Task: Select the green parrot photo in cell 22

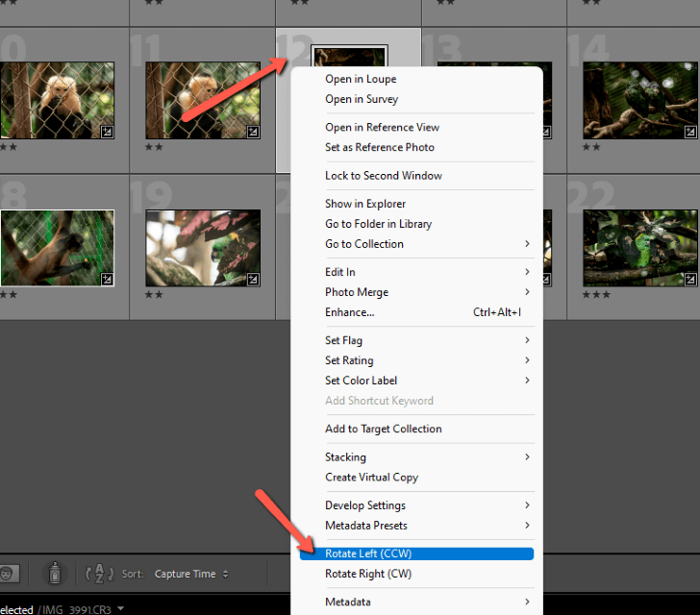Action: point(639,248)
